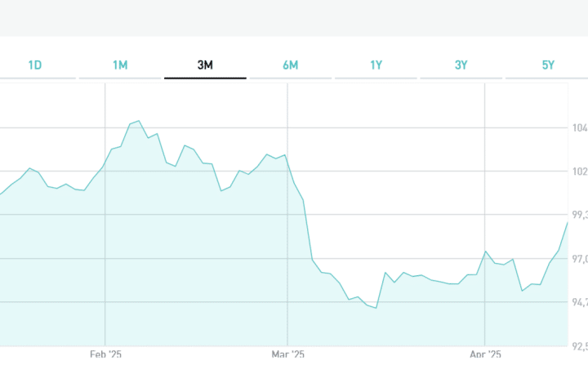Viewport: 588px width, 392px height.
Task: Click the Mar '25 axis label
Action: pos(287,354)
